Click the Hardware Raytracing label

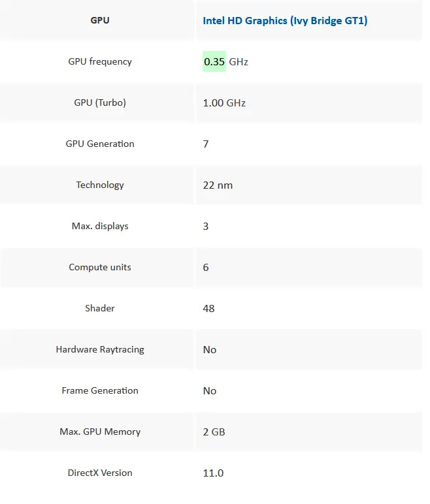tap(100, 349)
